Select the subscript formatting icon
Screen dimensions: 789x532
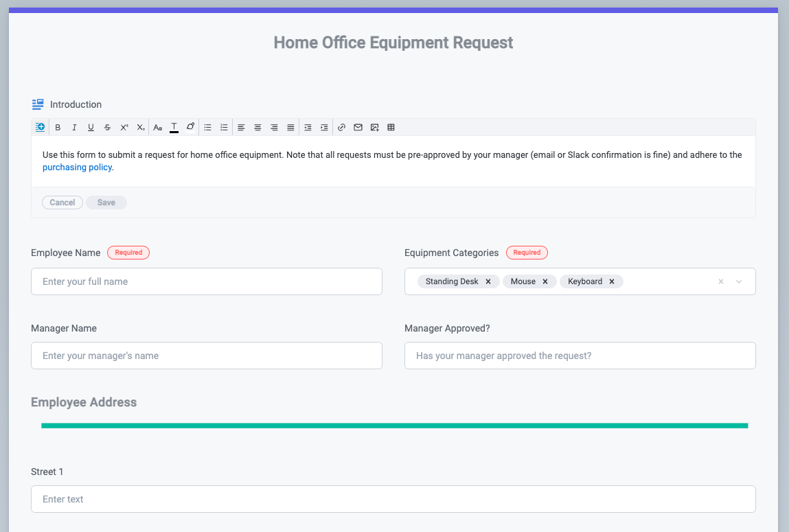point(140,127)
